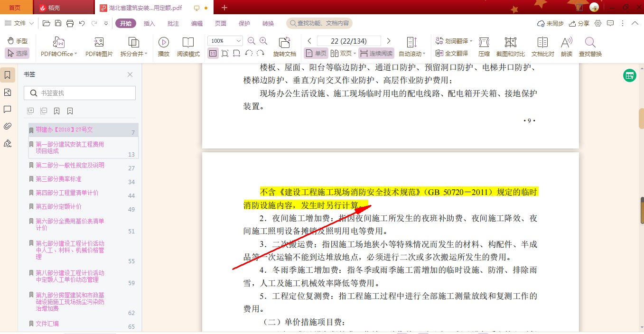The height and width of the screenshot is (334, 644).
Task: Open bookmark 第五部分定额计价
Action: [x=59, y=206]
